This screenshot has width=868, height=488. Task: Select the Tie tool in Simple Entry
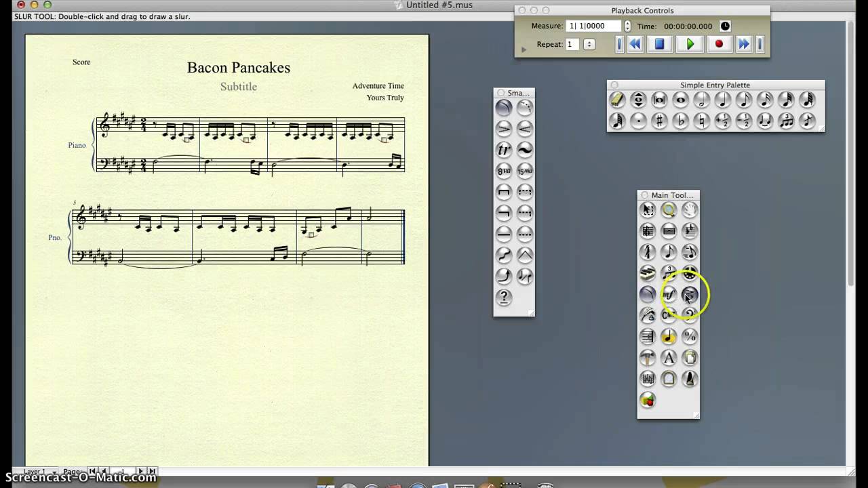tap(765, 121)
